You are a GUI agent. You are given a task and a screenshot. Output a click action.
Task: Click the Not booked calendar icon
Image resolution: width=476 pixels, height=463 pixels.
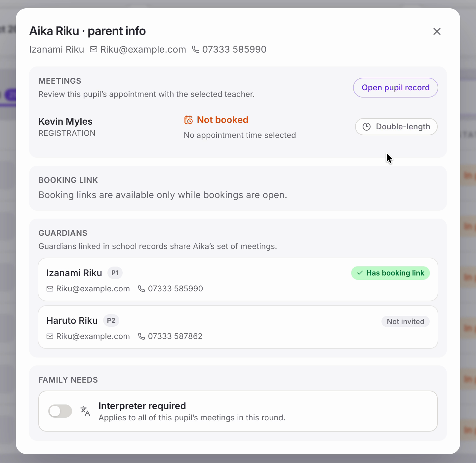click(x=188, y=120)
